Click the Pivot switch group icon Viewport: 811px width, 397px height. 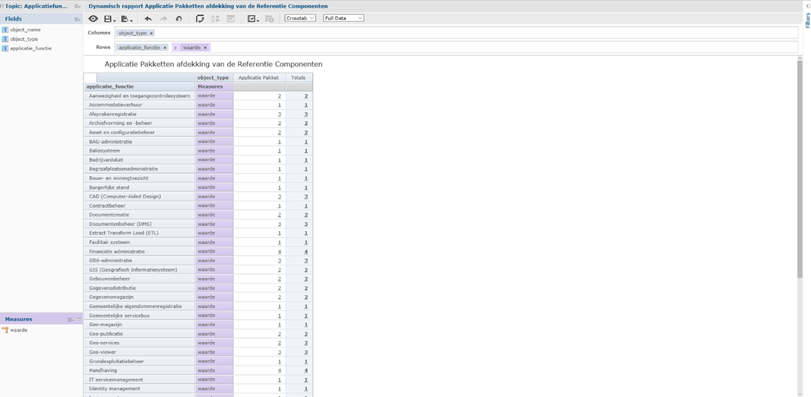pyautogui.click(x=200, y=19)
